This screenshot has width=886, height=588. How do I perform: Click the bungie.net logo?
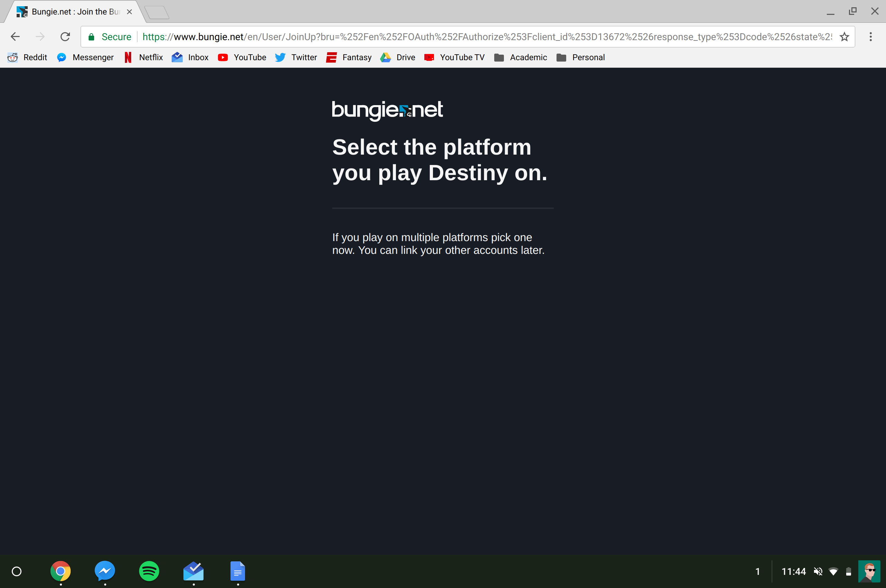[x=387, y=110]
